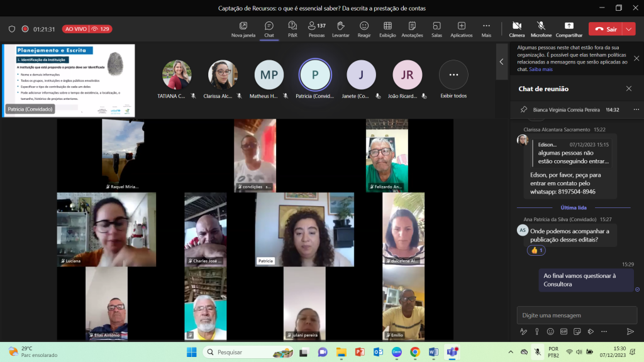Click the shield privacy icon
644x362 pixels.
click(x=12, y=29)
